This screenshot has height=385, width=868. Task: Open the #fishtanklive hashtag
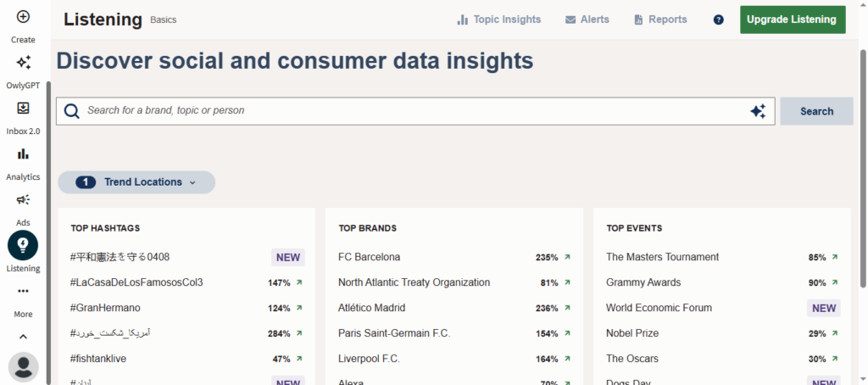point(98,359)
